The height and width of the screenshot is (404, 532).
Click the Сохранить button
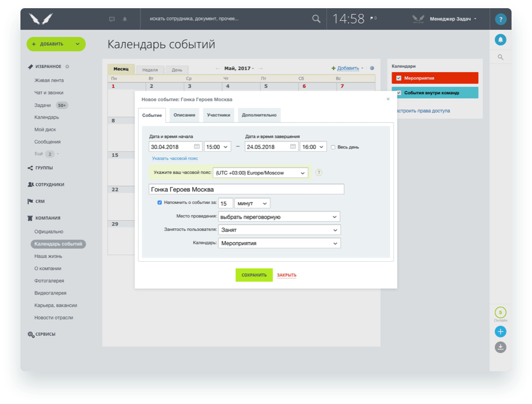tap(254, 275)
